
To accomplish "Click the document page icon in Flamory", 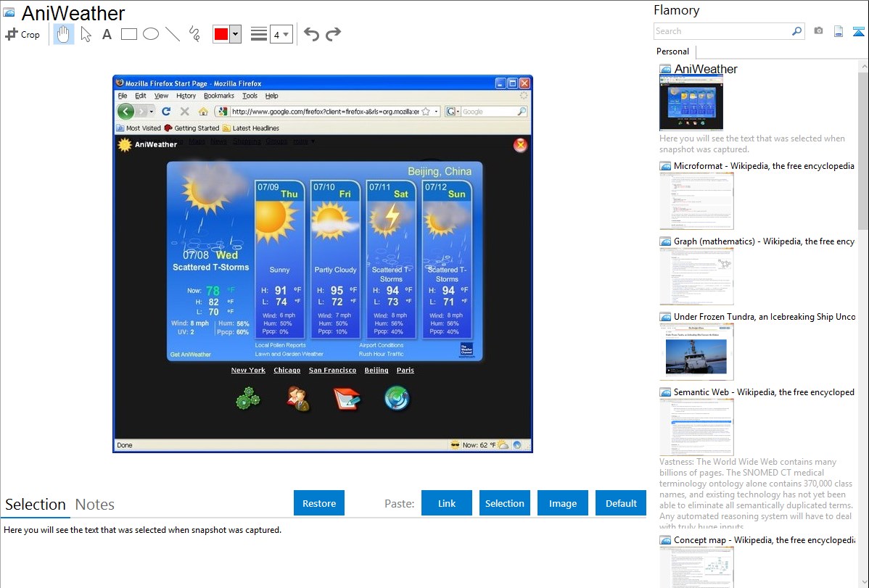I will [x=839, y=31].
